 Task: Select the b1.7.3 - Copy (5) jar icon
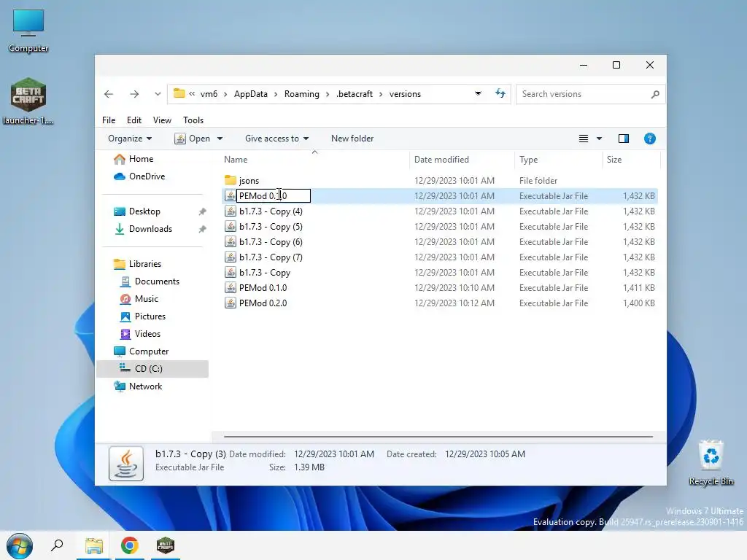point(231,227)
